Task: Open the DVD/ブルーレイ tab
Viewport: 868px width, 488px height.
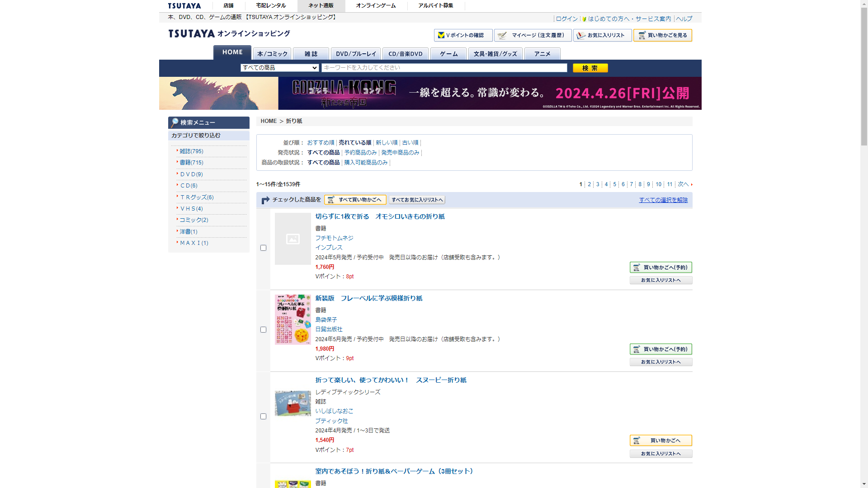Action: tap(356, 54)
